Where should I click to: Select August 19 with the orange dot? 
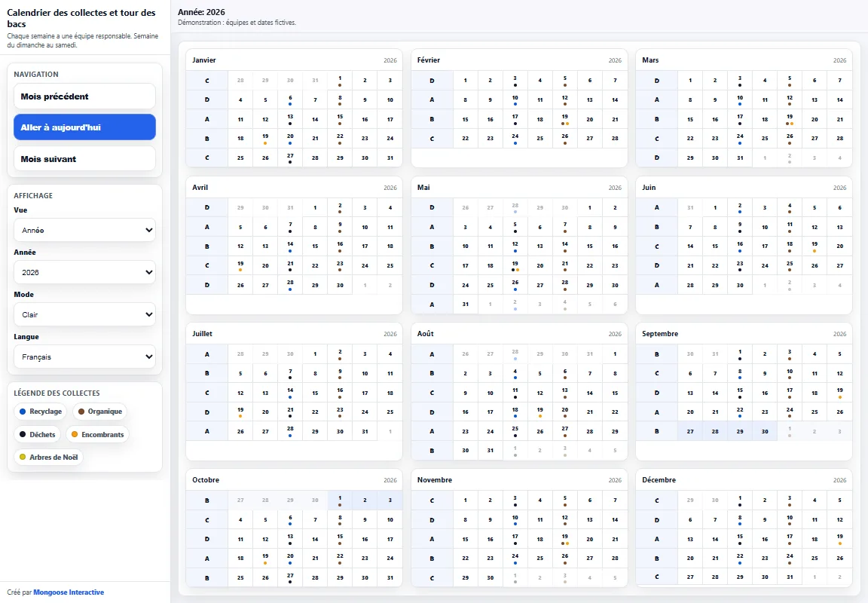(x=539, y=412)
